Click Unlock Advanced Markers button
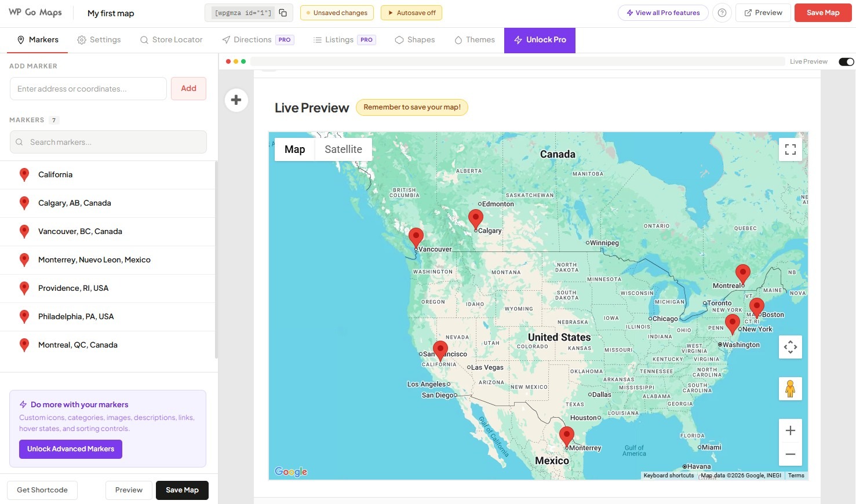Screen dimensions: 856x504 click(x=71, y=449)
